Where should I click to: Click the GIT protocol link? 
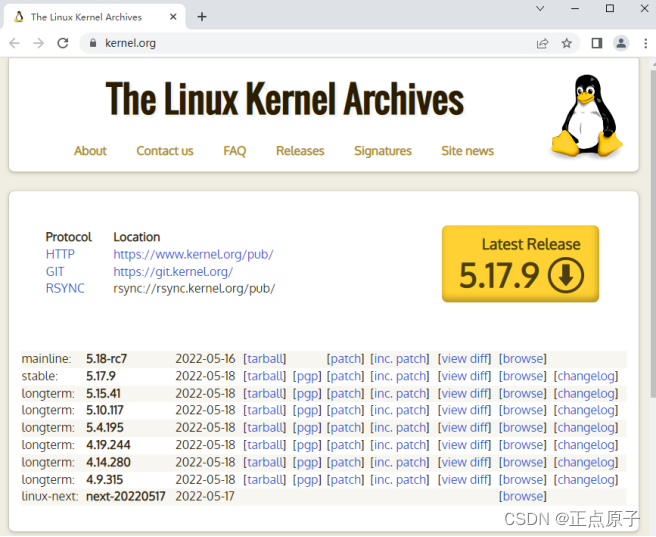tap(55, 271)
